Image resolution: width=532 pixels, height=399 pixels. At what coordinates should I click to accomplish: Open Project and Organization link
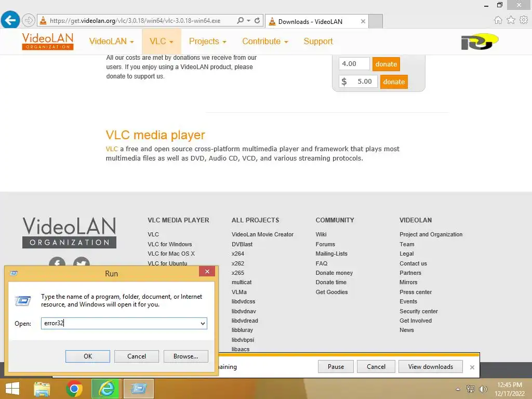coord(431,234)
